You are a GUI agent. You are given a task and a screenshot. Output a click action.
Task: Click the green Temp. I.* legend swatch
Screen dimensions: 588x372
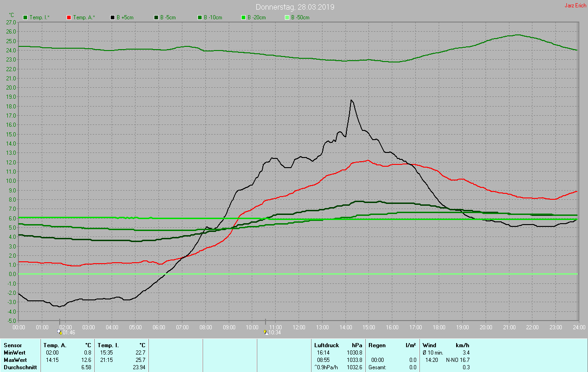pos(25,17)
